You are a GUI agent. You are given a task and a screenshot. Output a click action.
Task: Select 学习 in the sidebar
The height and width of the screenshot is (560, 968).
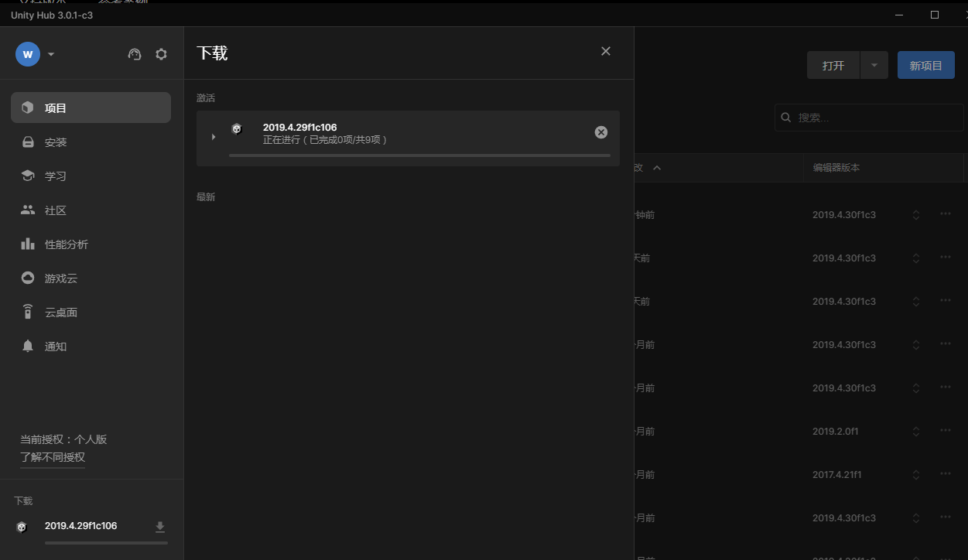[91, 176]
